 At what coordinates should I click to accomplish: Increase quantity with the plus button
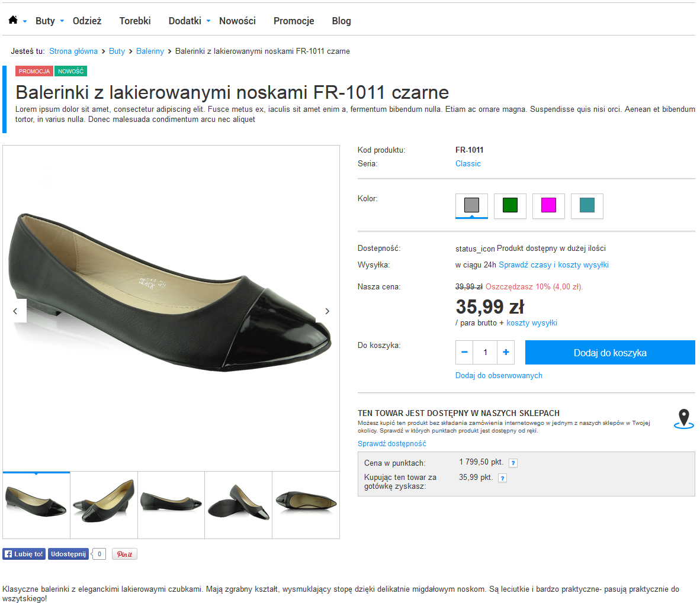point(506,352)
